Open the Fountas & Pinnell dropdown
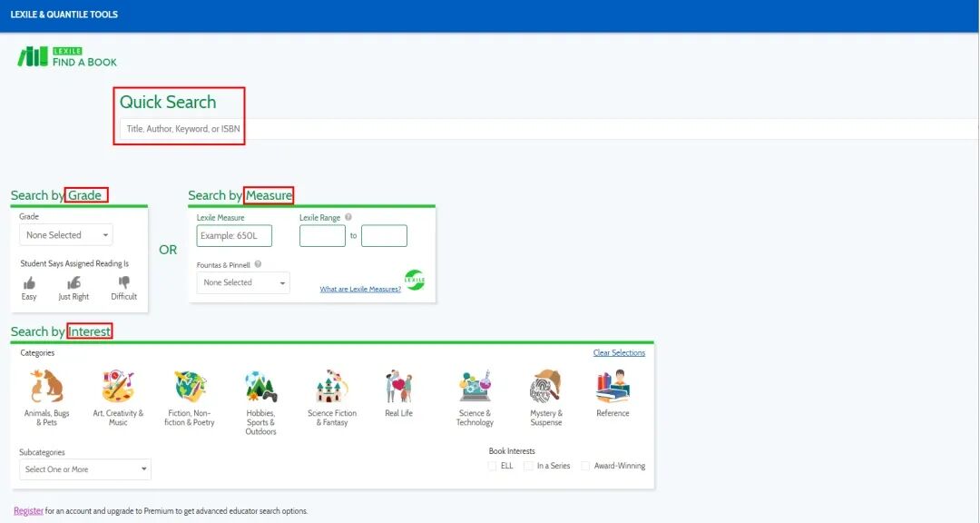This screenshot has width=980, height=523. click(x=243, y=282)
